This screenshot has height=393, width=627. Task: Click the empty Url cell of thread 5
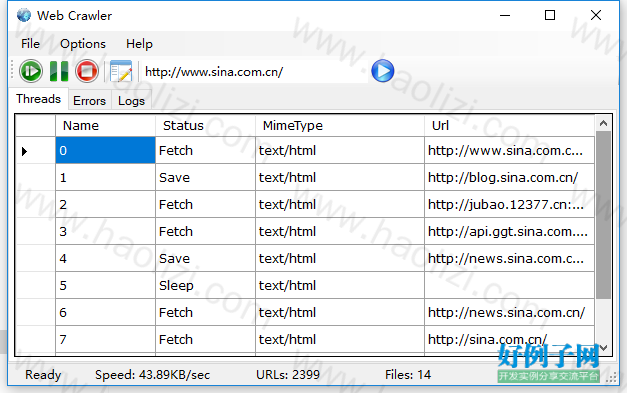[509, 285]
